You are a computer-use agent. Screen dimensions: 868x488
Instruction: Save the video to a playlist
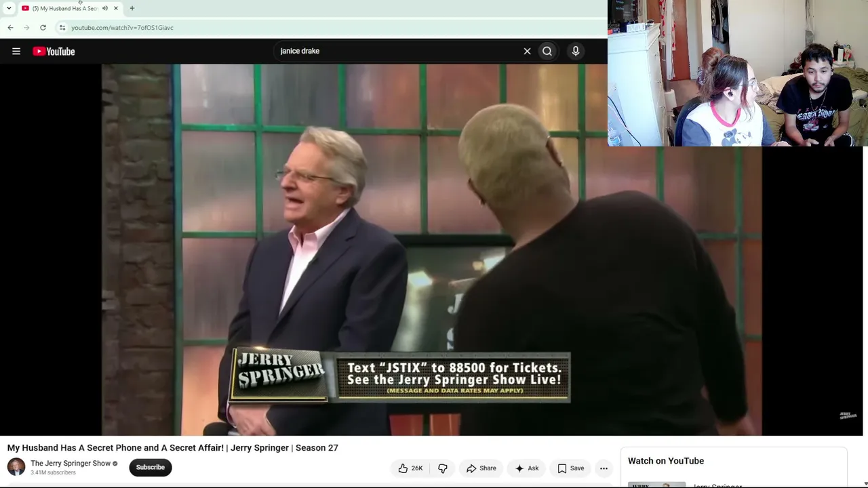point(570,468)
